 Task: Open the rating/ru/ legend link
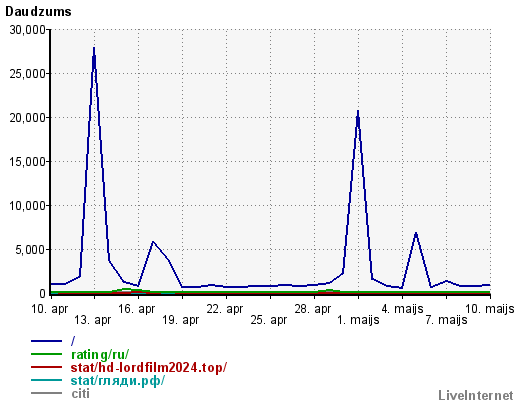point(100,354)
